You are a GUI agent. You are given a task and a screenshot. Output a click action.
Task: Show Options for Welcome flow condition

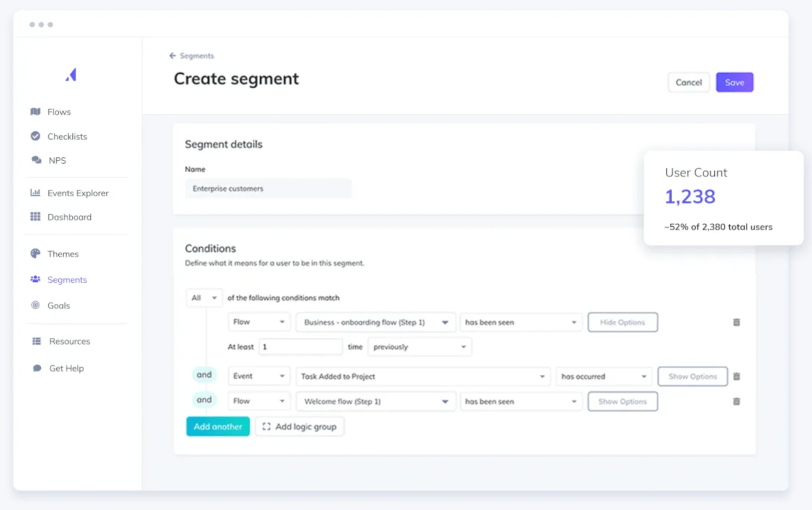pyautogui.click(x=623, y=401)
